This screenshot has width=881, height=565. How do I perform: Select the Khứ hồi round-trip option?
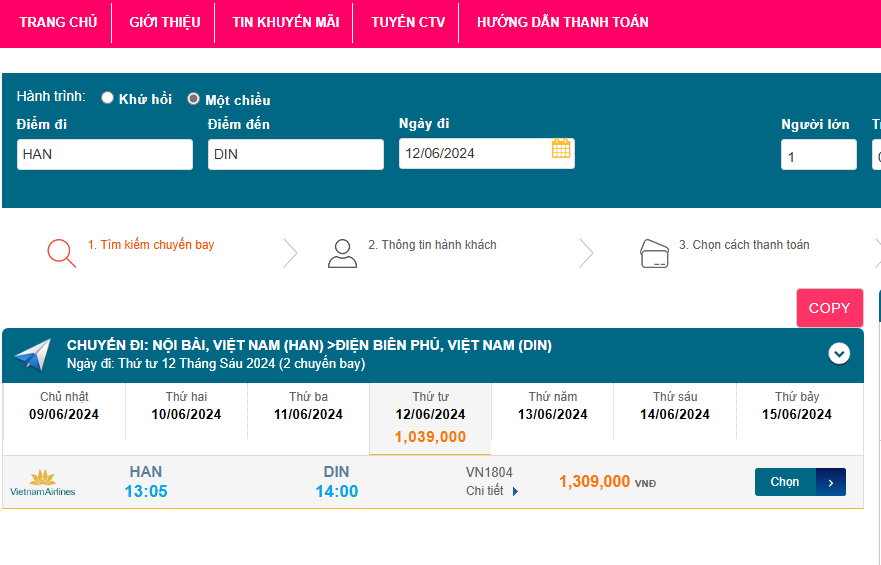[108, 98]
